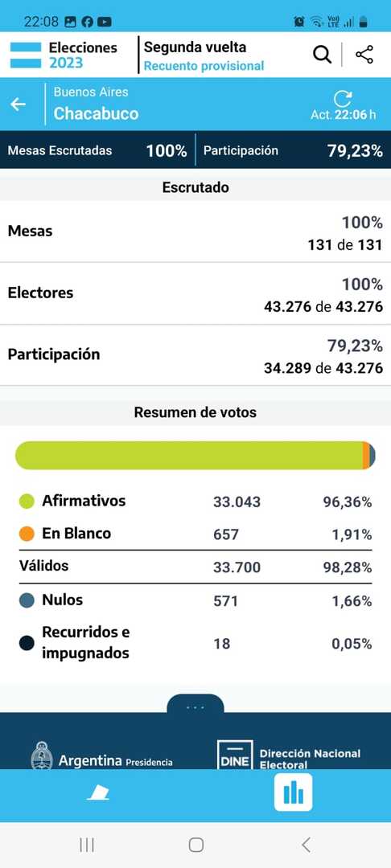Go back with the left arrow
The width and height of the screenshot is (391, 868).
tap(19, 104)
